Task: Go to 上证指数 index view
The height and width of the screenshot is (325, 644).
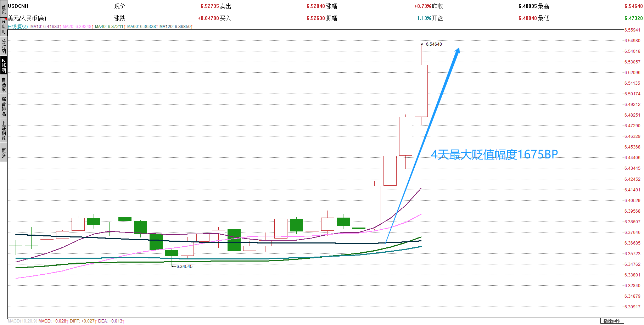Action: pyautogui.click(x=4, y=131)
